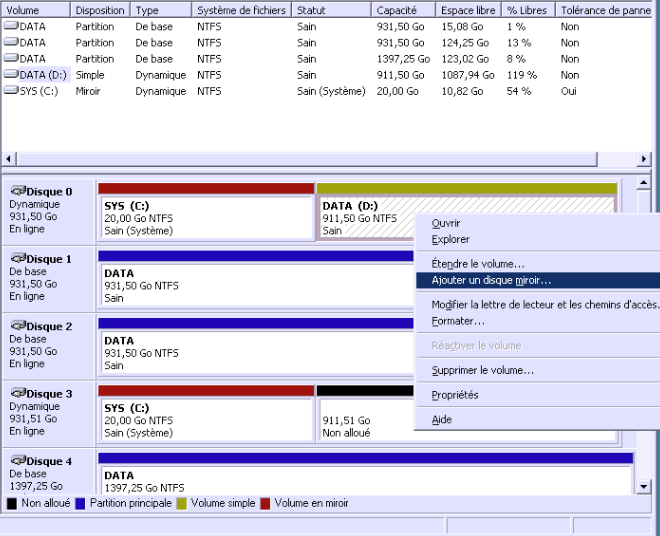The image size is (660, 536).
Task: Click the Volume en miroir legend label
Action: (x=311, y=503)
